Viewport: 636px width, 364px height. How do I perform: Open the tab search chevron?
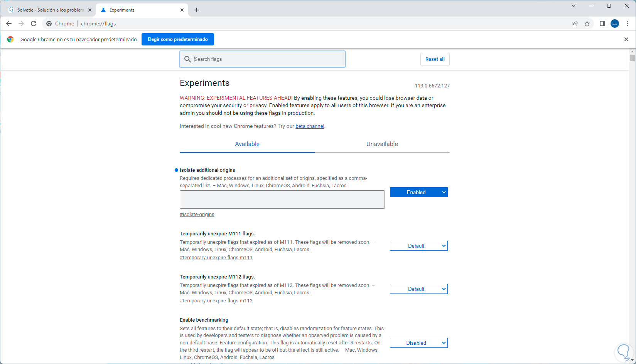tap(574, 6)
